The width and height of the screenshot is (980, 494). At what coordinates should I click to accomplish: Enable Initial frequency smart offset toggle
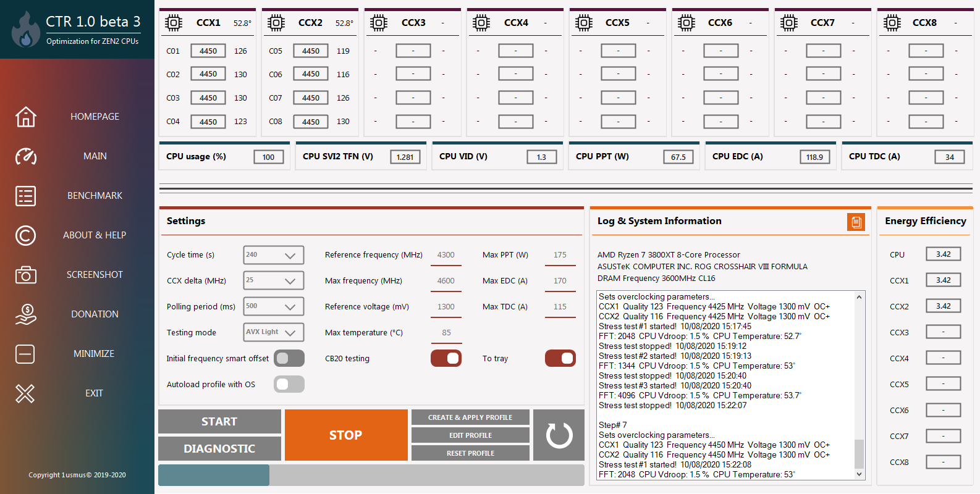tap(289, 358)
